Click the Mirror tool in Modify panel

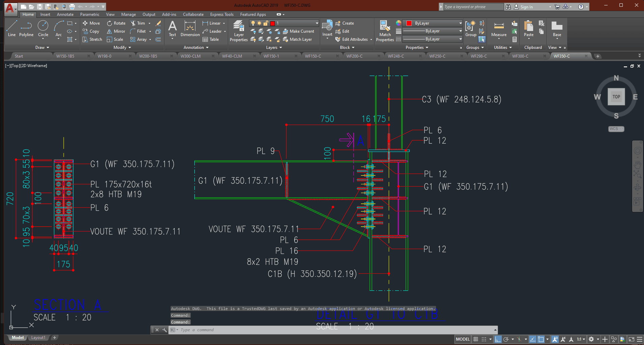pyautogui.click(x=116, y=31)
